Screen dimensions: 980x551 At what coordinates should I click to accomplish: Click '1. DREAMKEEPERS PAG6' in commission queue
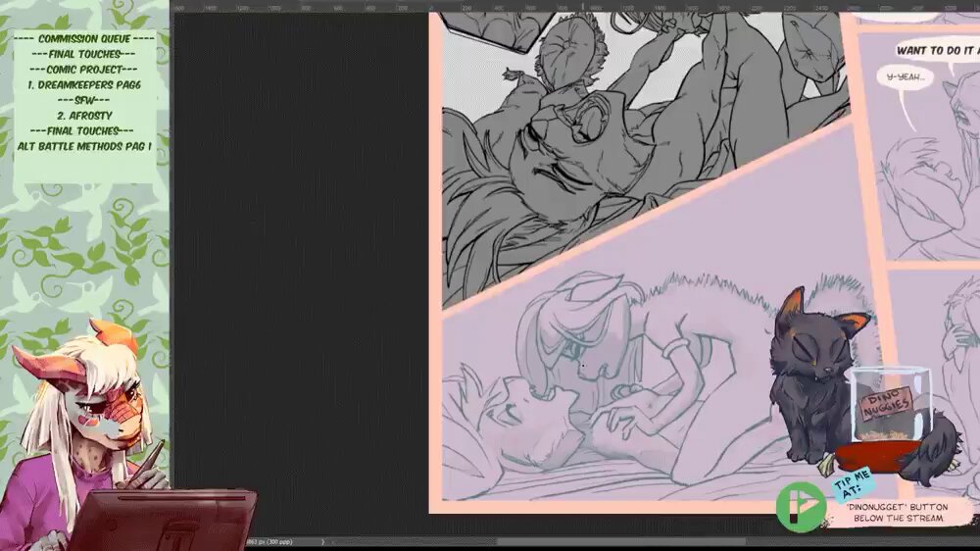tap(84, 84)
